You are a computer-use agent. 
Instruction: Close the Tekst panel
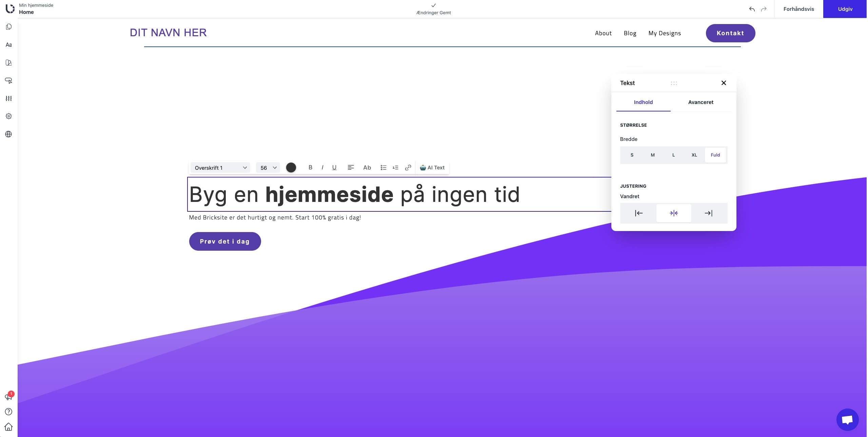[x=724, y=83]
